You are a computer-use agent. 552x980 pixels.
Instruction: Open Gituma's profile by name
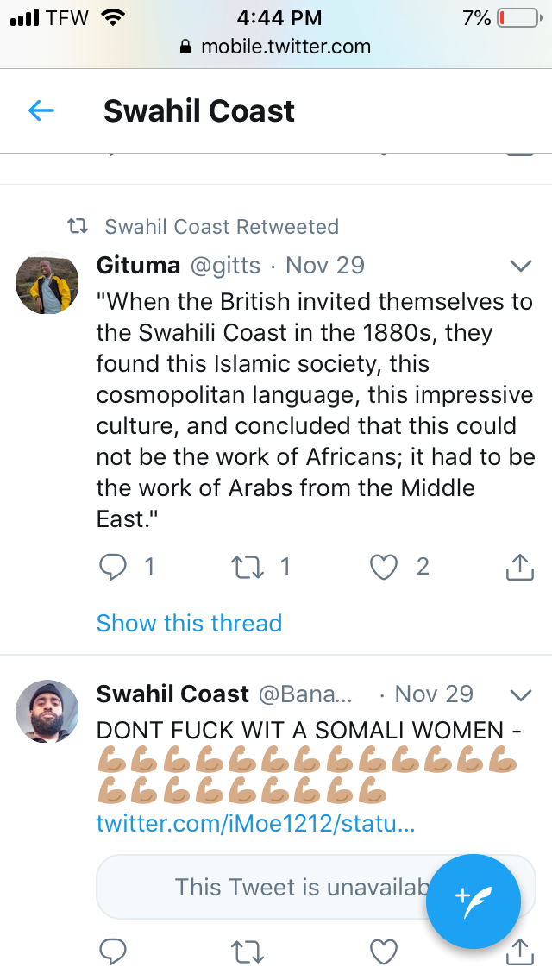pyautogui.click(x=138, y=265)
